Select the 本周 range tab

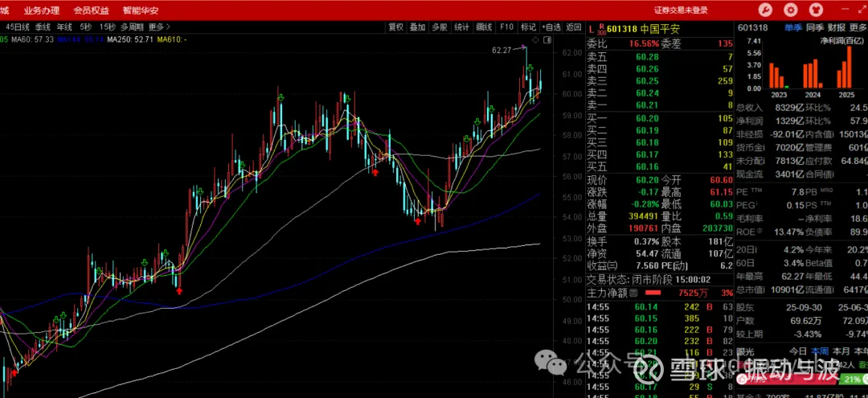[x=820, y=351]
